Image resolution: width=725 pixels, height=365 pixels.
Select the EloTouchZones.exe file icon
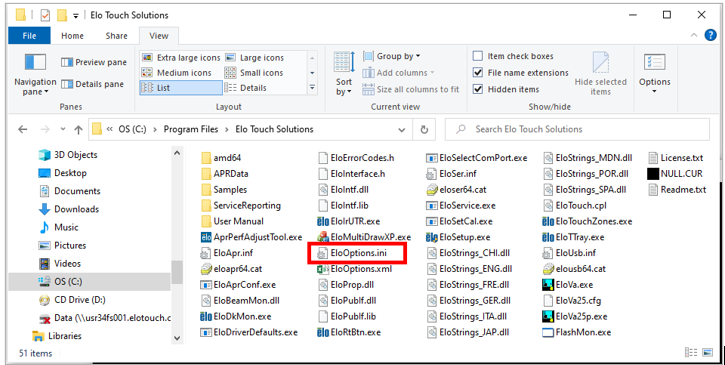548,222
